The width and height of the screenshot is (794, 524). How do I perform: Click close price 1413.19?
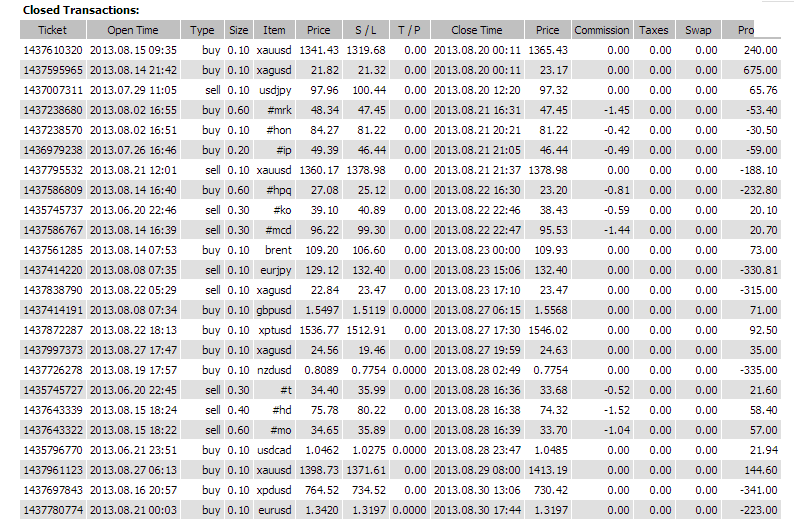[x=548, y=470]
